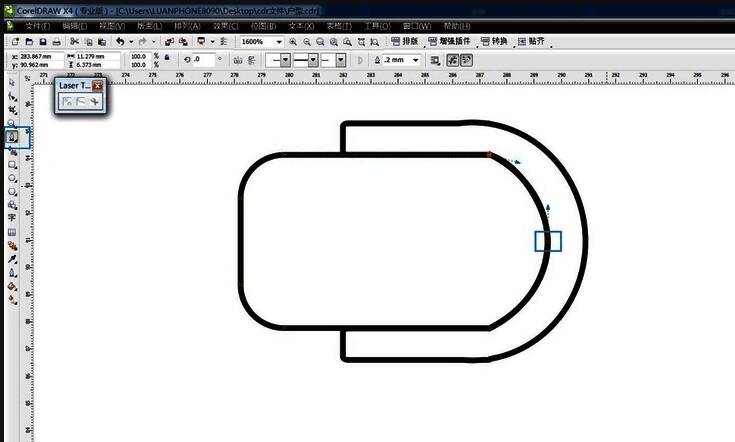The height and width of the screenshot is (442, 735).
Task: Open the 1600% zoom level dropdown
Action: click(278, 42)
